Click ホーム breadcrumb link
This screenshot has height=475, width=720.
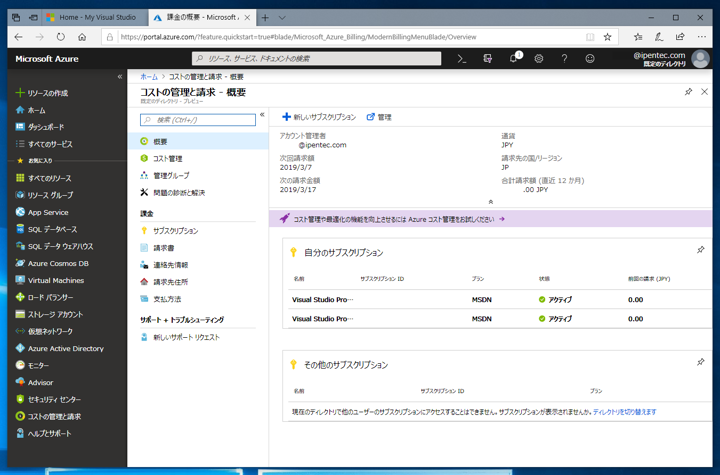click(149, 77)
